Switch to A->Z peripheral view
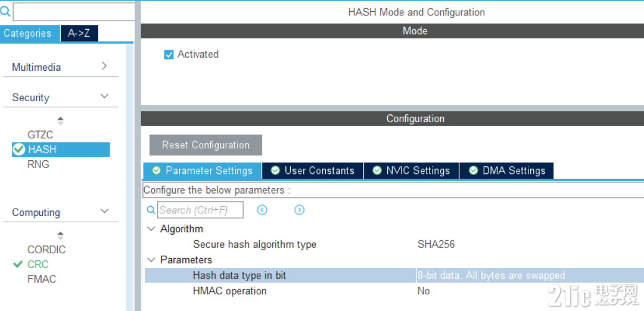 coord(80,34)
